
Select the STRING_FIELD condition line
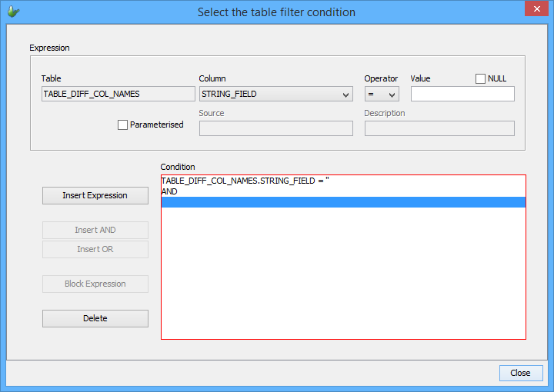245,181
